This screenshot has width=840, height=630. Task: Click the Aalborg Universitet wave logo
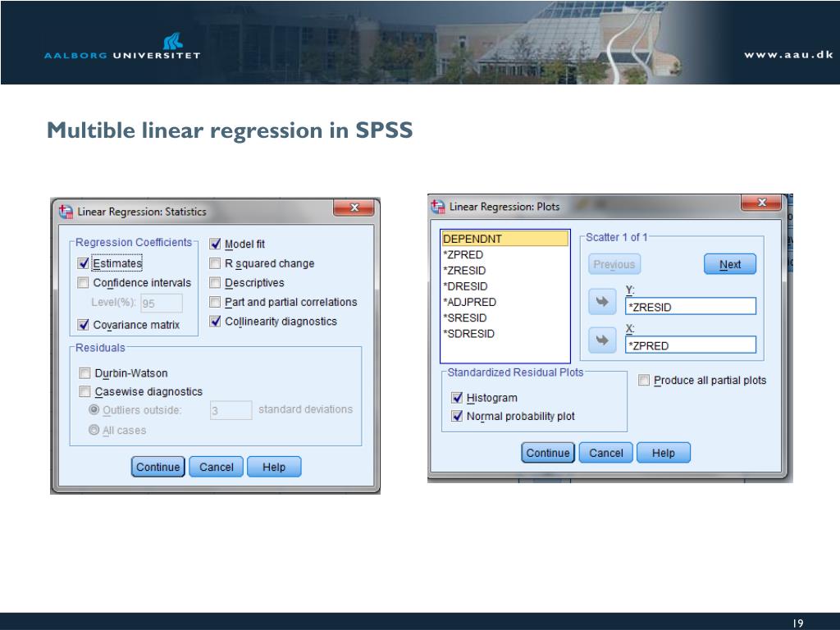pyautogui.click(x=172, y=41)
